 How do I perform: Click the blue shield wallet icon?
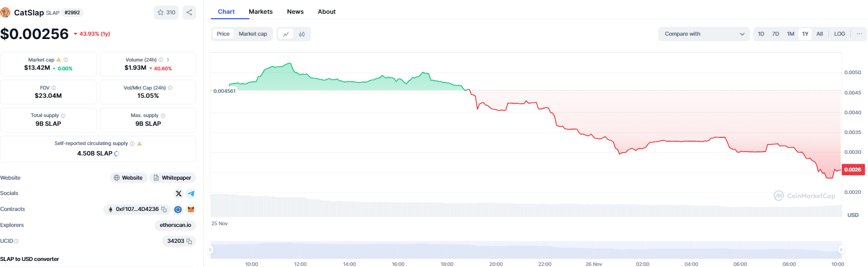pyautogui.click(x=178, y=209)
